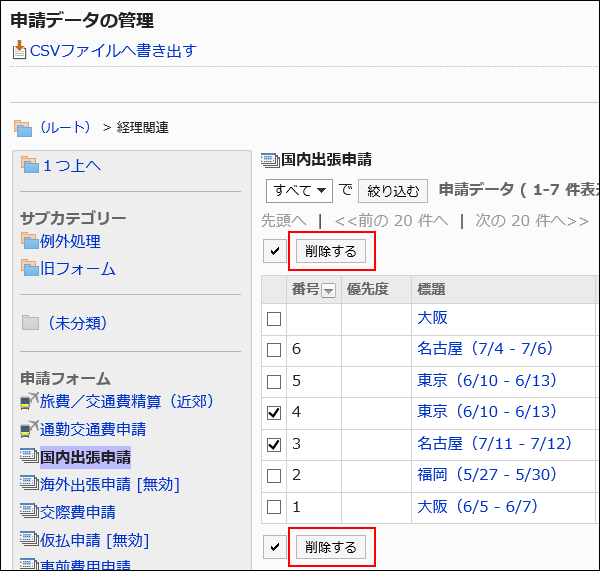Open 東京（6/10 - 6/13） request number 5
Image resolution: width=600 pixels, height=571 pixels.
487,380
